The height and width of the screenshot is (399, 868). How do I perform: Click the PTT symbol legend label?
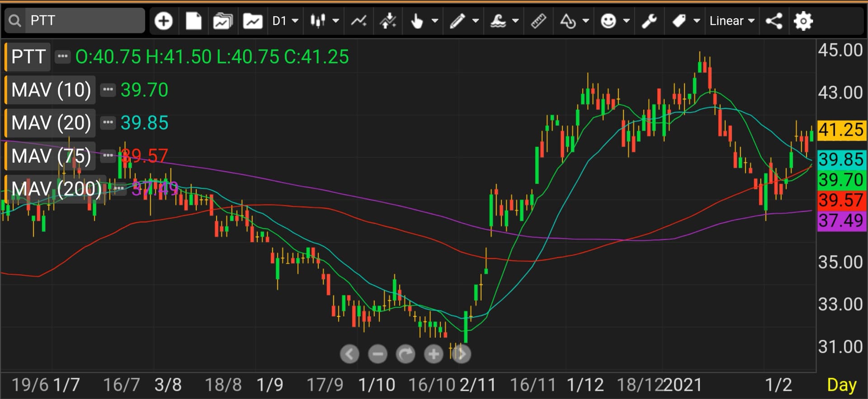(28, 57)
